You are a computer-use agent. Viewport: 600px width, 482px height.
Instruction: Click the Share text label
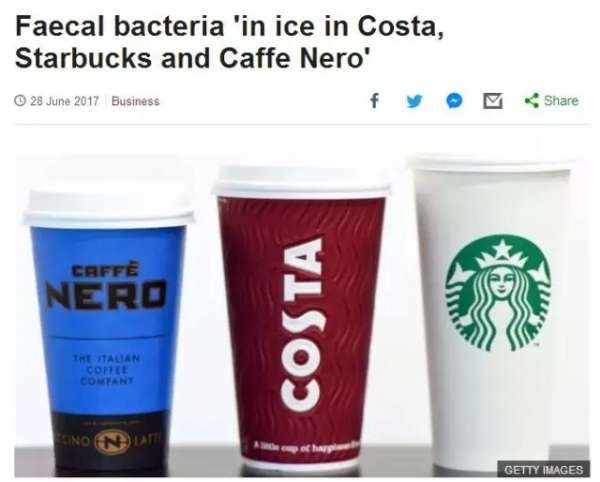(561, 101)
